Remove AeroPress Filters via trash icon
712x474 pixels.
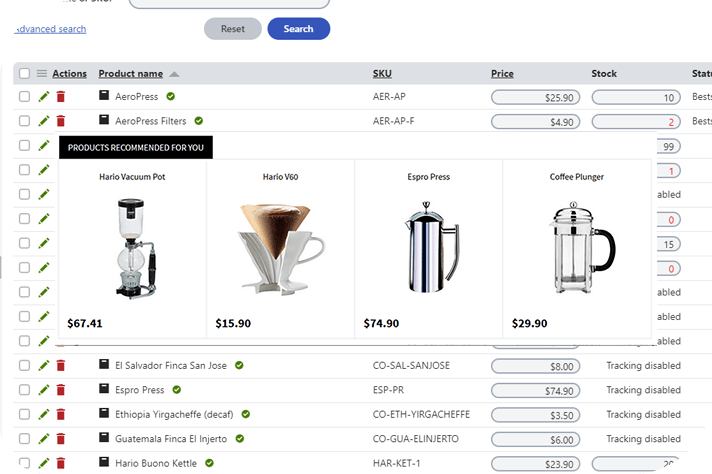(x=61, y=121)
